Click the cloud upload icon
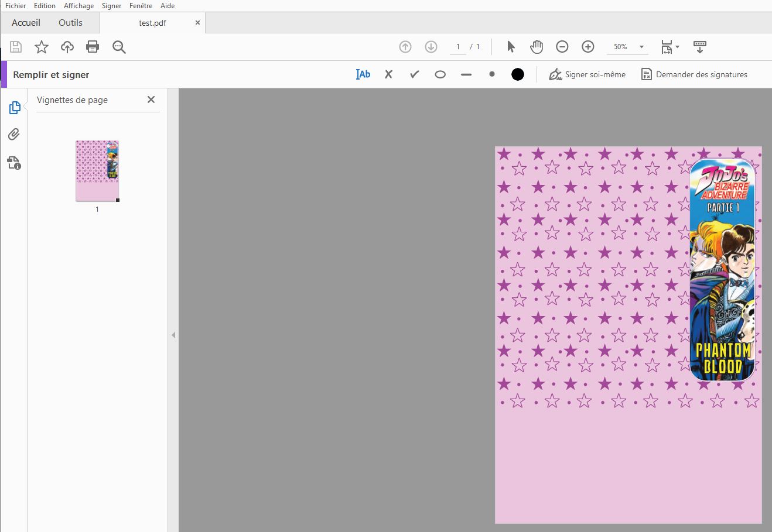The height and width of the screenshot is (532, 772). pos(67,47)
